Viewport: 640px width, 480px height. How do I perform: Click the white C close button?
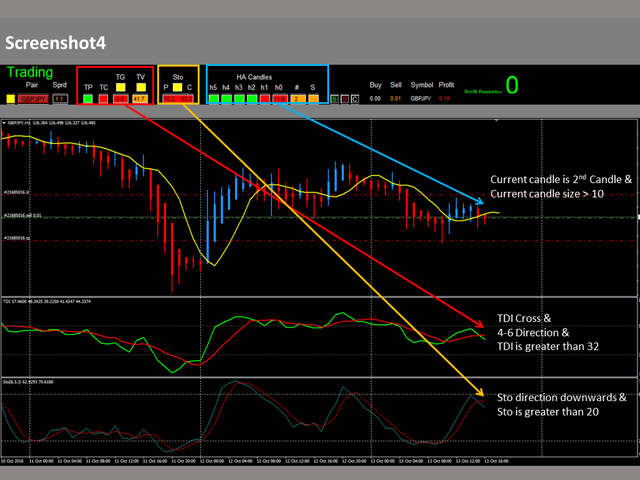pos(355,99)
